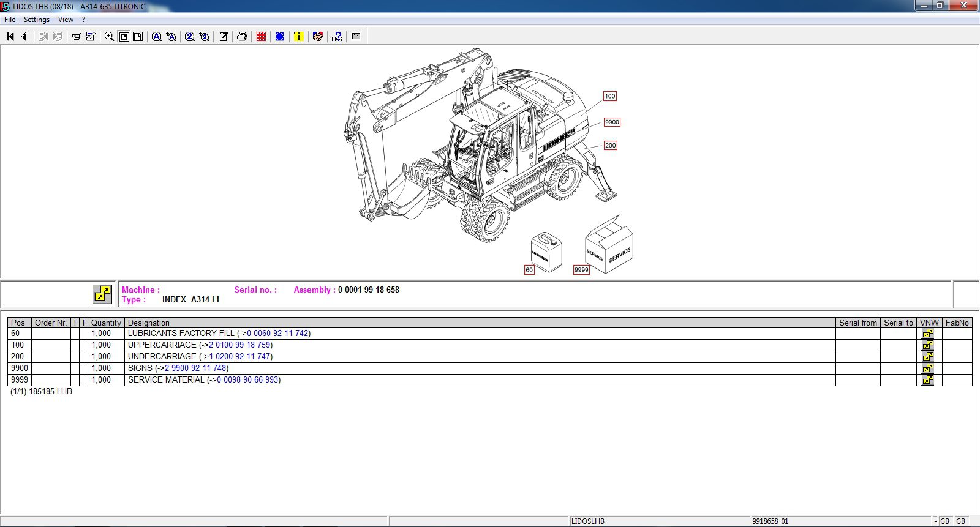Click the INDEX- A314 LI type text
The width and height of the screenshot is (980, 527).
coord(190,300)
